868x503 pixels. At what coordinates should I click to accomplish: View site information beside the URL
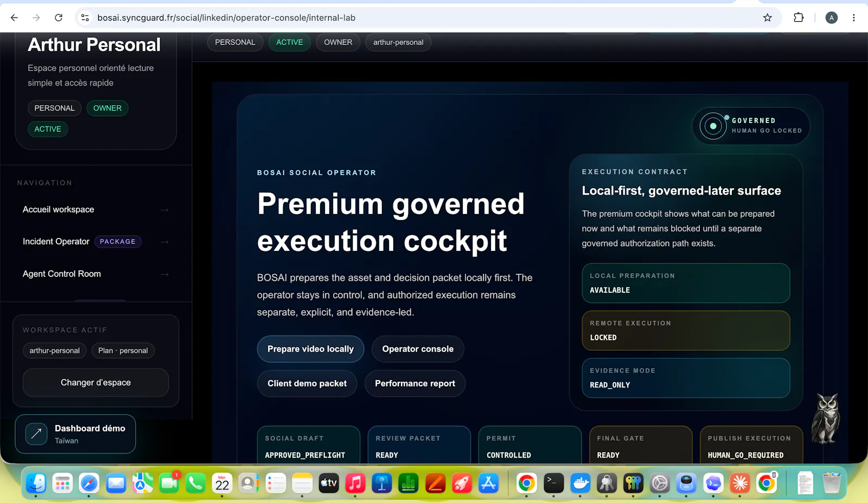85,18
